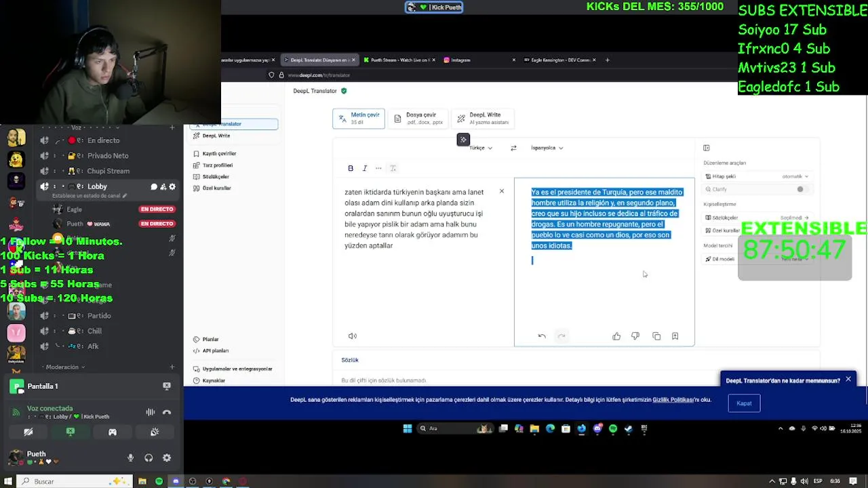
Task: Give thumbs up to translation
Action: point(616,336)
